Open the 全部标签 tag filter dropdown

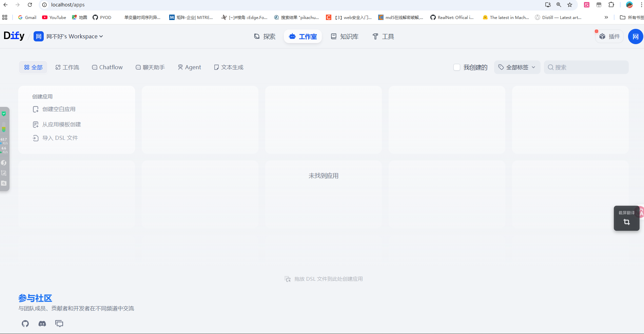[x=517, y=67]
